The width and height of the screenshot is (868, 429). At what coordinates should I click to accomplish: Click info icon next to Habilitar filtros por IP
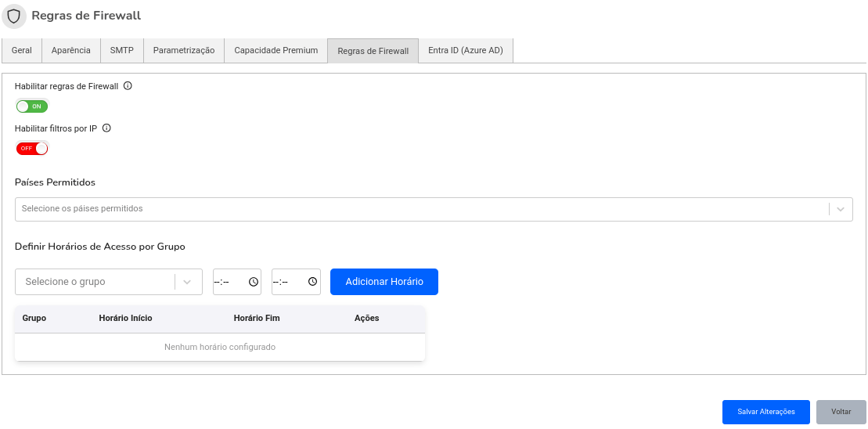pos(106,128)
